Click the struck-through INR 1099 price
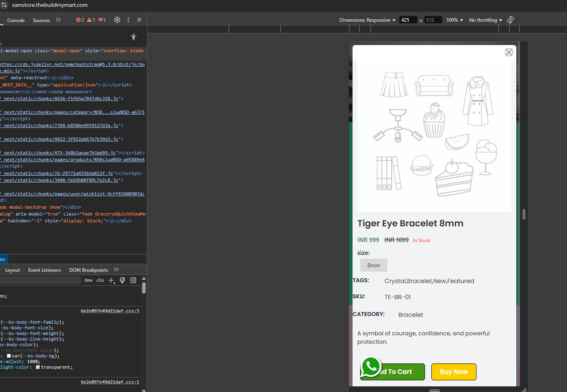This screenshot has height=392, width=567. 396,240
